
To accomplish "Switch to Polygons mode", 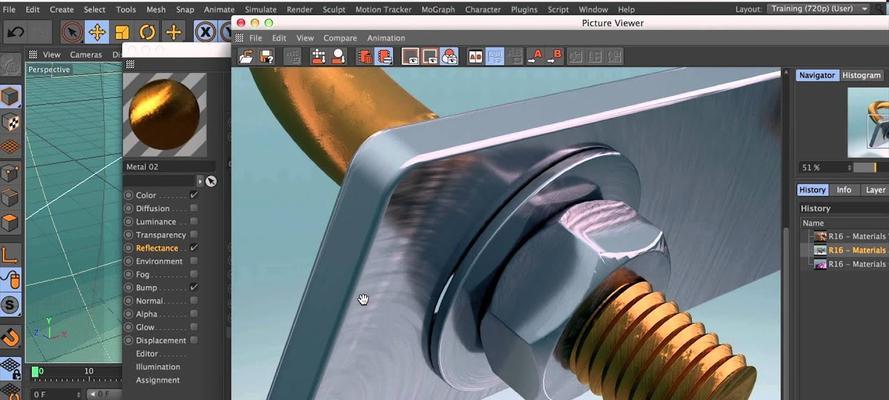I will pos(10,223).
